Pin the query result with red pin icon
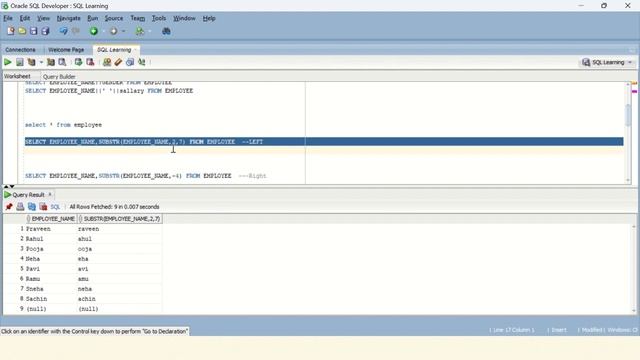 pyautogui.click(x=9, y=207)
